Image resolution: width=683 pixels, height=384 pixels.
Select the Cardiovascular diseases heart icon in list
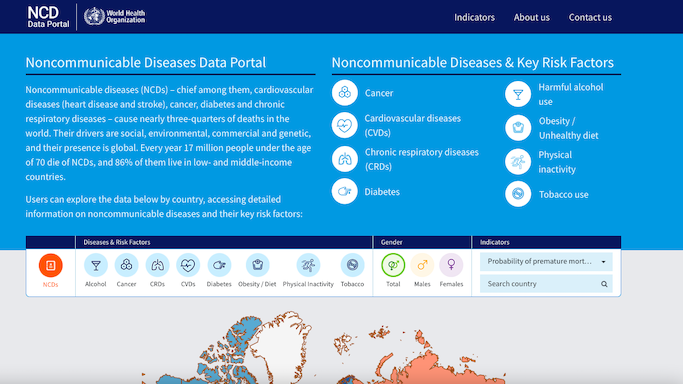pyautogui.click(x=345, y=125)
